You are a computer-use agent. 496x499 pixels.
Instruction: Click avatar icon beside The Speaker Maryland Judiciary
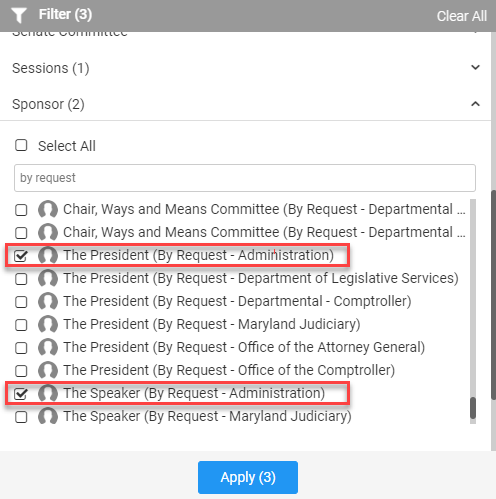coord(48,416)
